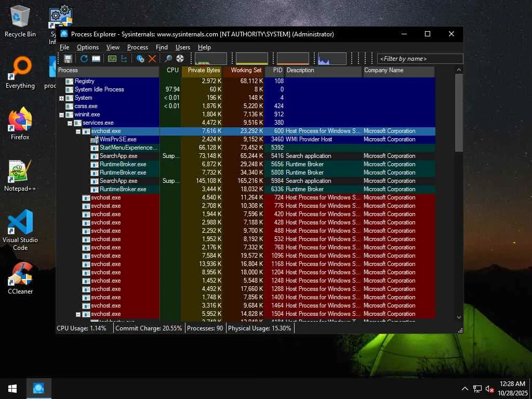Select the csrss.exe process row
This screenshot has height=399, width=532.
pos(246,106)
